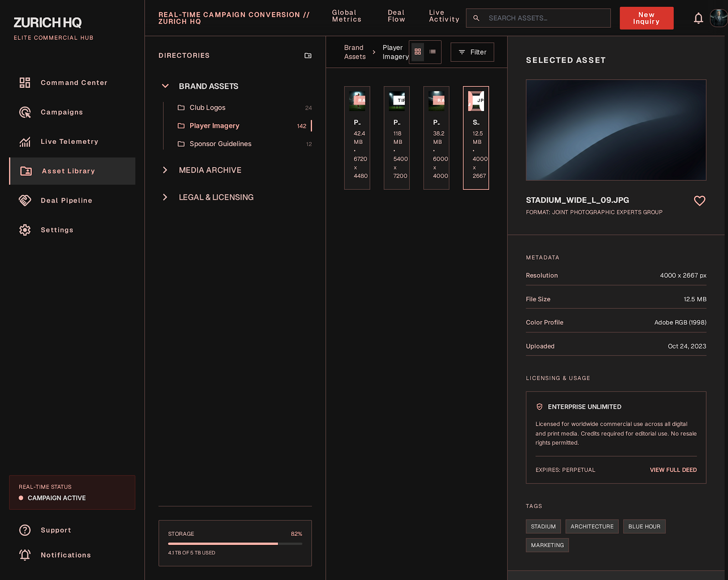Open the Player Imagery folder
Viewport: 728px width, 580px height.
click(244, 126)
